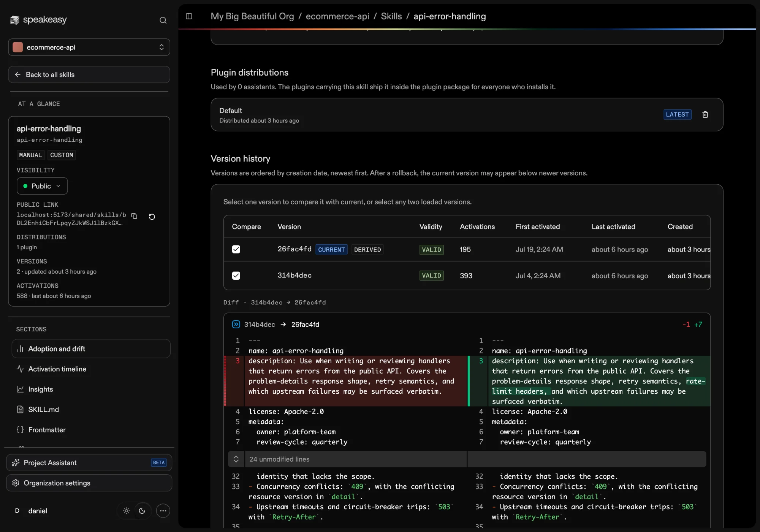Viewport: 760px width, 532px height.
Task: Click VALID badge in 314b4dec row
Action: [431, 275]
